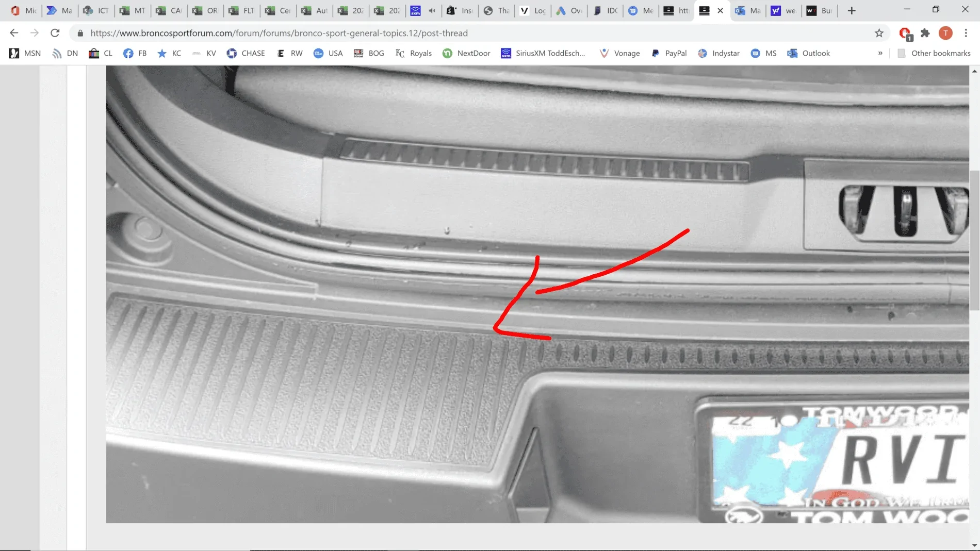The height and width of the screenshot is (551, 980).
Task: Click the user profile avatar icon
Action: click(x=945, y=33)
